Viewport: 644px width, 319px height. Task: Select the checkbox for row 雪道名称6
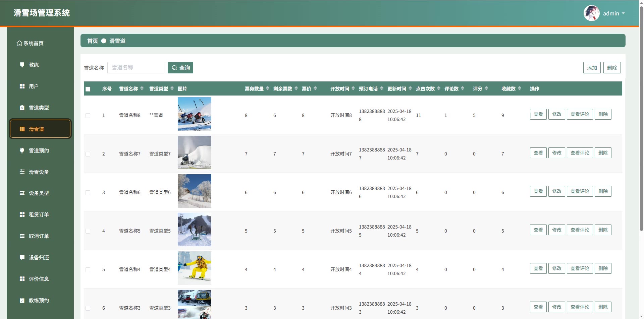[88, 193]
